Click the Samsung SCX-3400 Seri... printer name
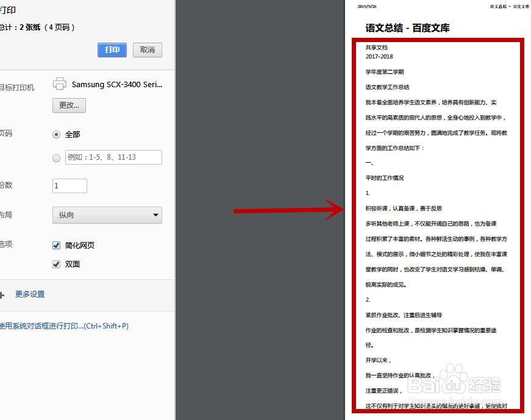The height and width of the screenshot is (420, 531). click(x=117, y=84)
